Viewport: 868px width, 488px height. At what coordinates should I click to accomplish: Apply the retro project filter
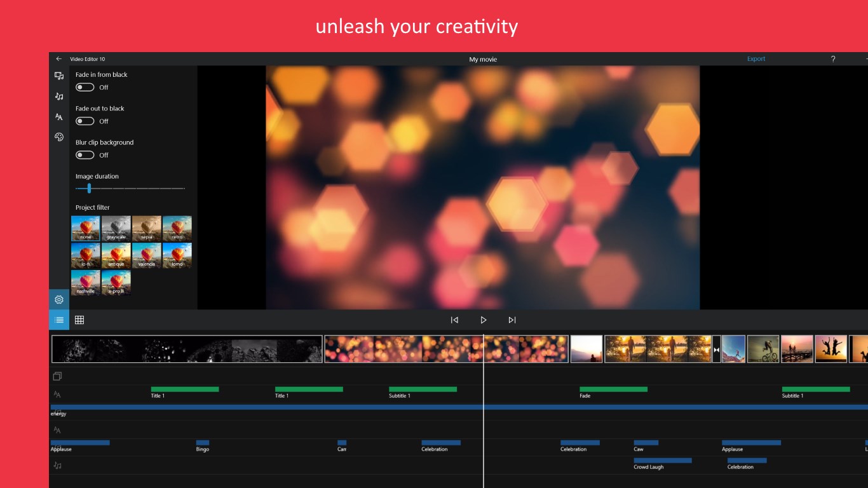[x=177, y=228]
